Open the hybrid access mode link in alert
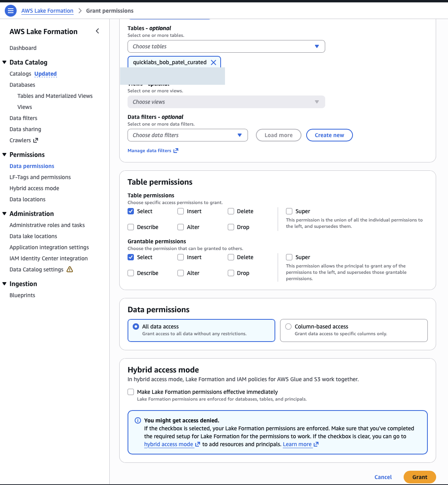This screenshot has height=485, width=448. point(168,444)
